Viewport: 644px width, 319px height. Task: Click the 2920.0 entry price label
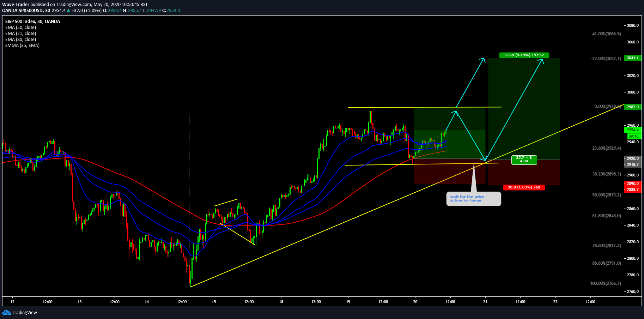(x=633, y=158)
